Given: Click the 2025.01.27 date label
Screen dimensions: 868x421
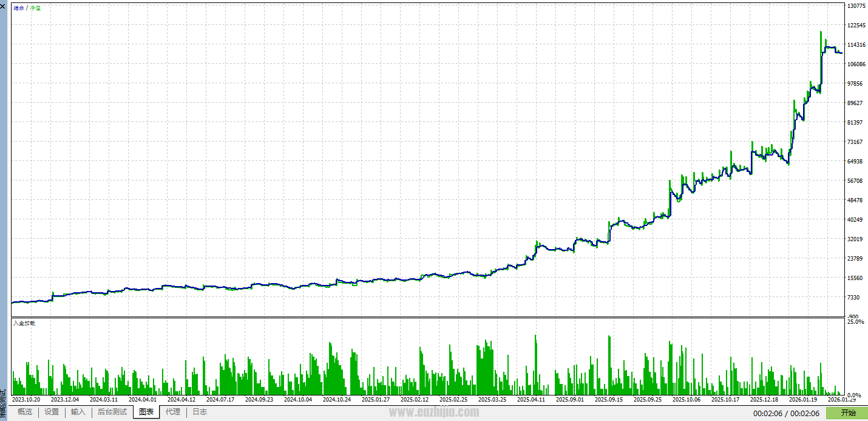Looking at the screenshot, I should tap(376, 400).
